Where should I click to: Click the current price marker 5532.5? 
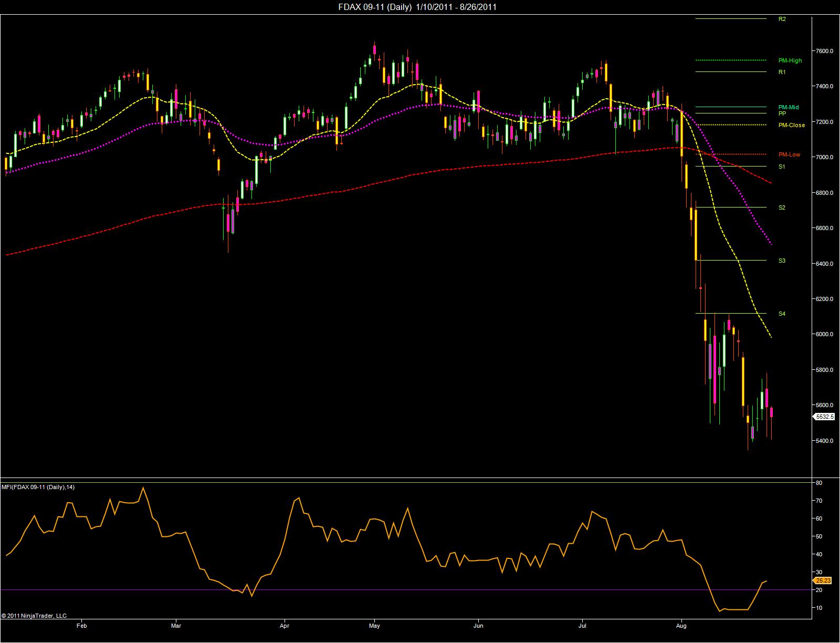pyautogui.click(x=824, y=417)
